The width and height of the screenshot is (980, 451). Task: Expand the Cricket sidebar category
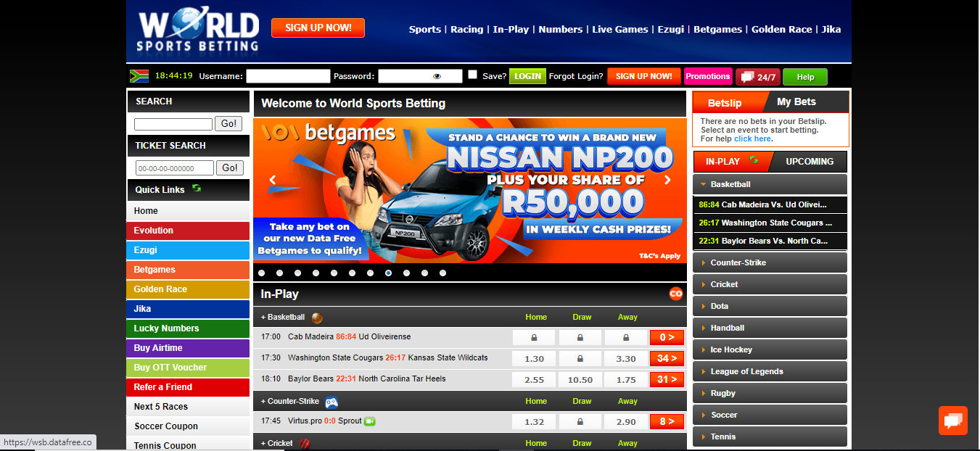click(x=770, y=284)
